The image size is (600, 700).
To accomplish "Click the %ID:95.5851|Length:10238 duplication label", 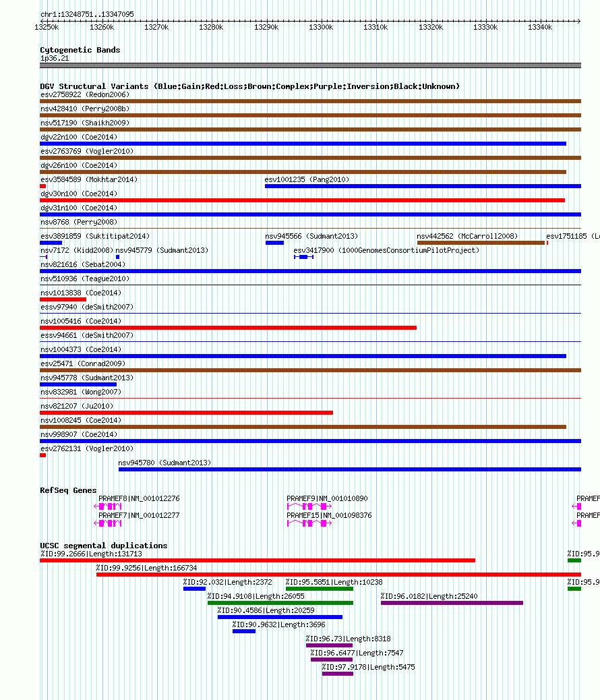I will click(x=334, y=582).
